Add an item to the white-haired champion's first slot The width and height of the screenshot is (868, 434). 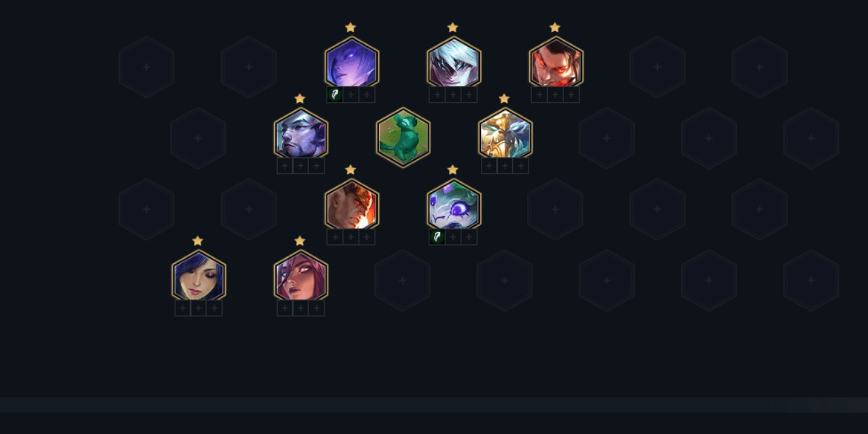tap(437, 95)
